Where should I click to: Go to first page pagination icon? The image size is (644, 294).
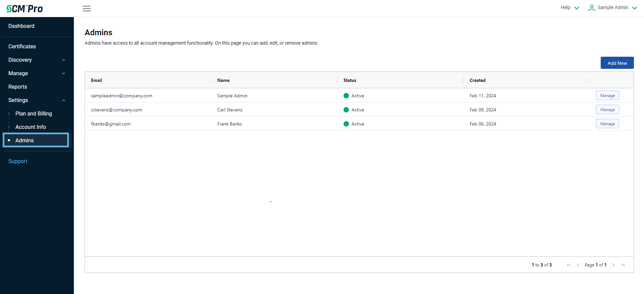tap(568, 265)
